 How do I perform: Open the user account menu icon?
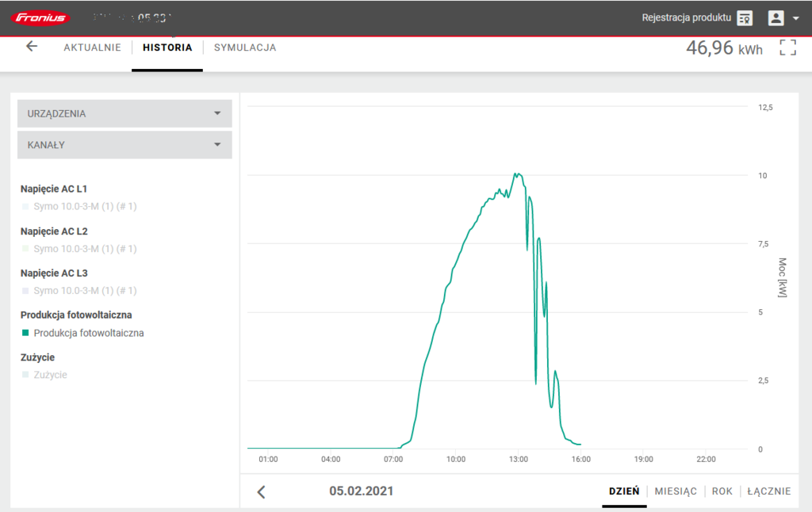click(x=776, y=17)
